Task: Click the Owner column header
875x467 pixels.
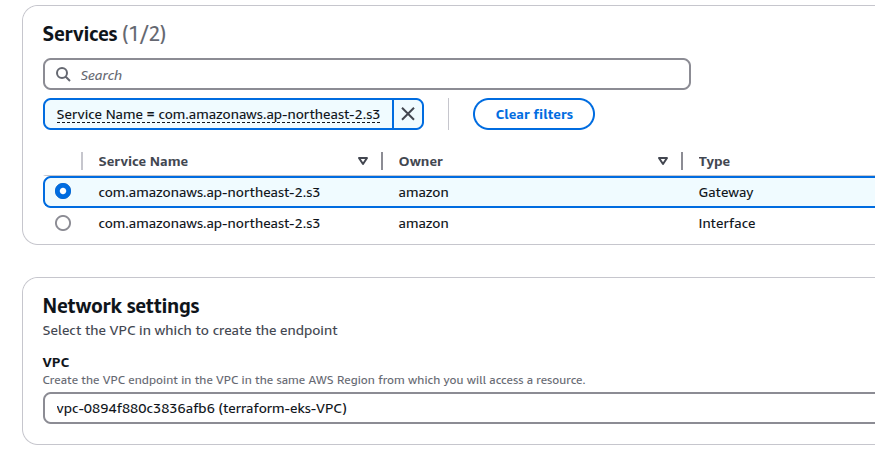Action: (420, 162)
